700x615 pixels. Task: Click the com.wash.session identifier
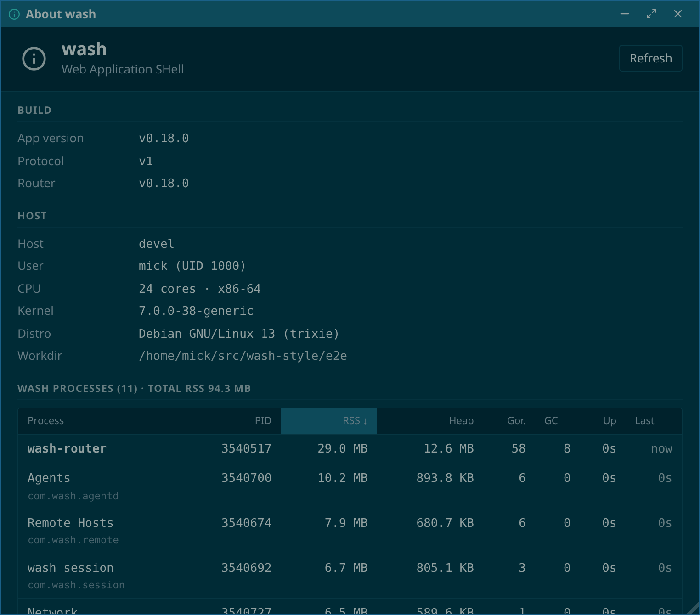(x=76, y=585)
